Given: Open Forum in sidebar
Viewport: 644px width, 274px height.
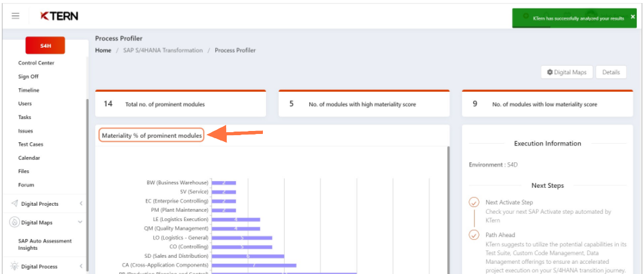Looking at the screenshot, I should click(26, 185).
